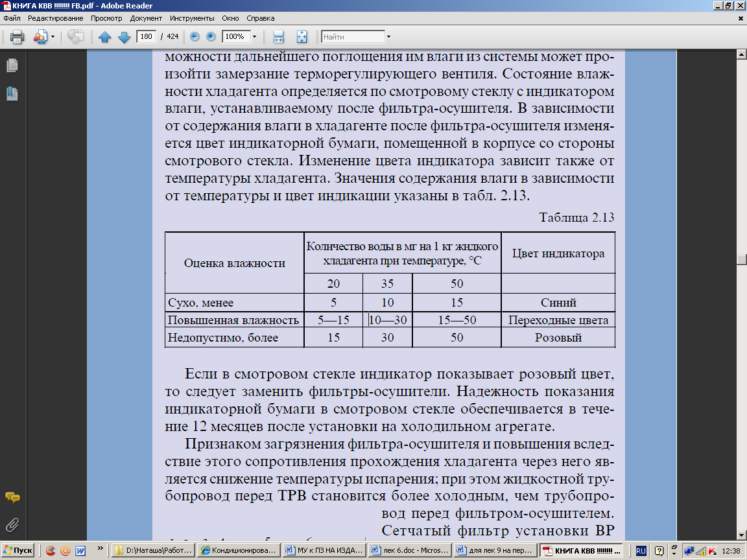Click the row label 'Сухо, менее'
This screenshot has height=560, width=747.
point(200,303)
